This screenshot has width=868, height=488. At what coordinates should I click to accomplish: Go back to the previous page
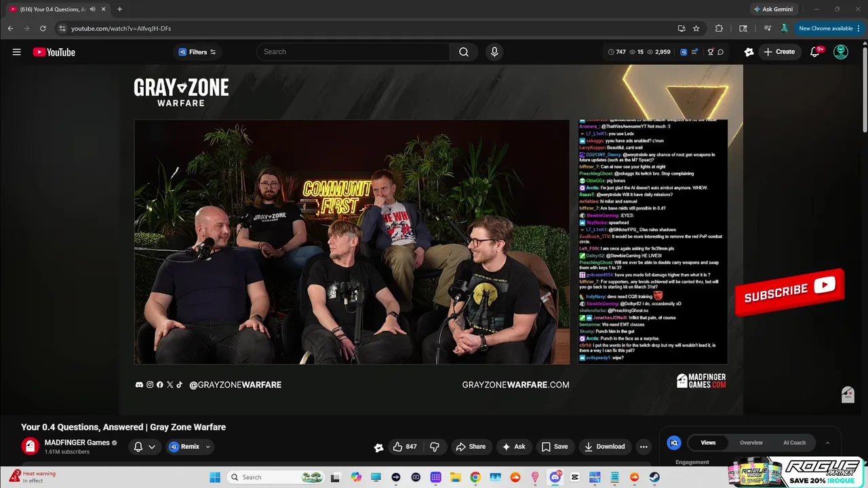click(10, 28)
